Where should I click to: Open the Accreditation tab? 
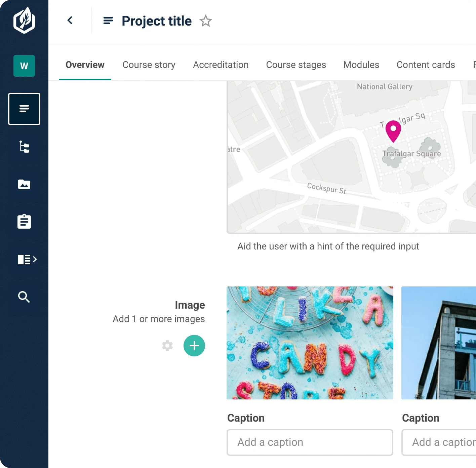(x=221, y=65)
